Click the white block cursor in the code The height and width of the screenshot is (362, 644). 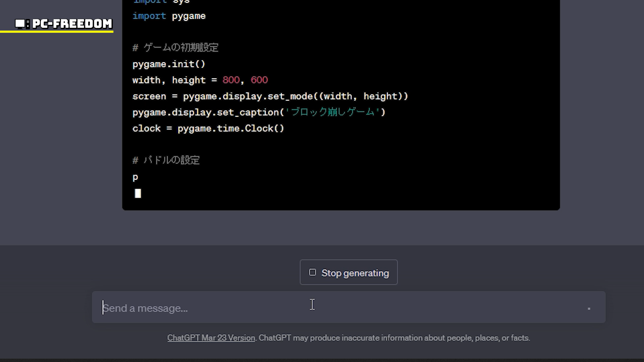coord(138,193)
